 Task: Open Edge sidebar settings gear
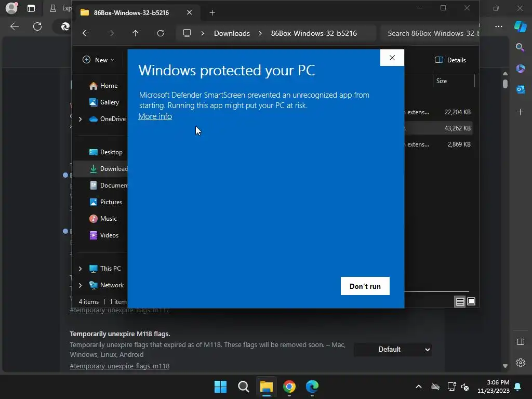coord(520,363)
